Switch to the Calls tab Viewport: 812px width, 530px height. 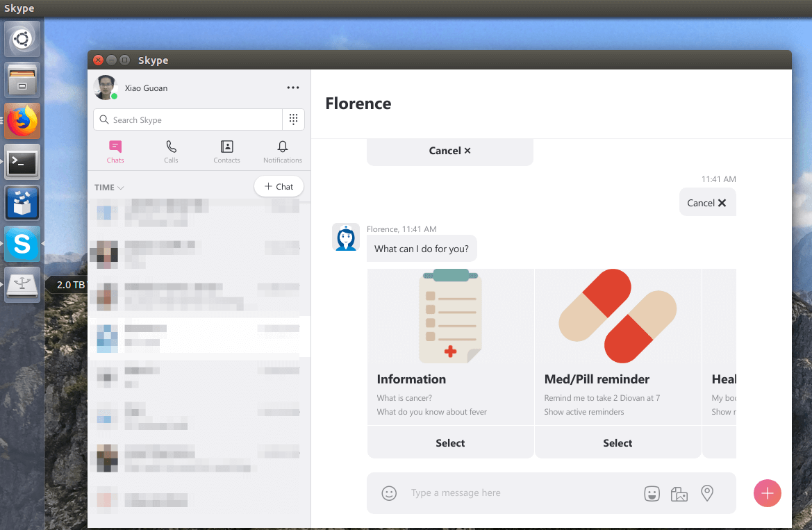point(171,151)
